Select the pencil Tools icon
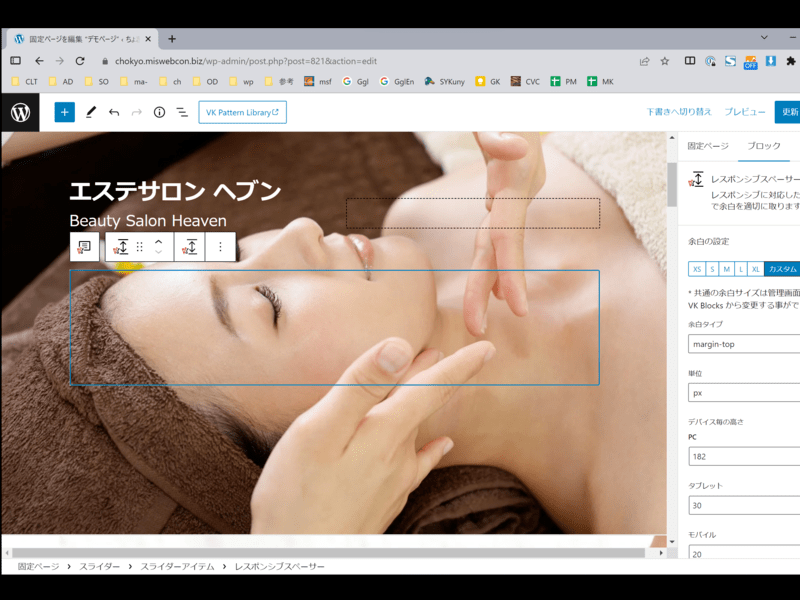The width and height of the screenshot is (800, 600). (90, 112)
